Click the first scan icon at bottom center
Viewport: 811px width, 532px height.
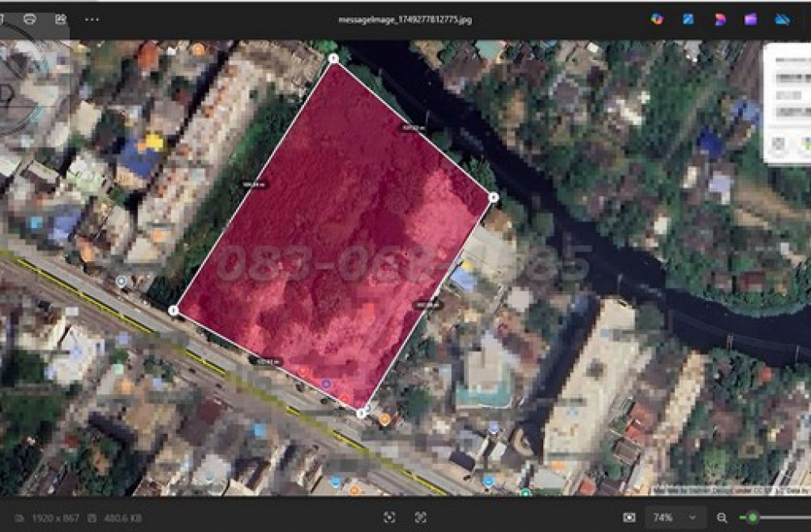click(389, 517)
